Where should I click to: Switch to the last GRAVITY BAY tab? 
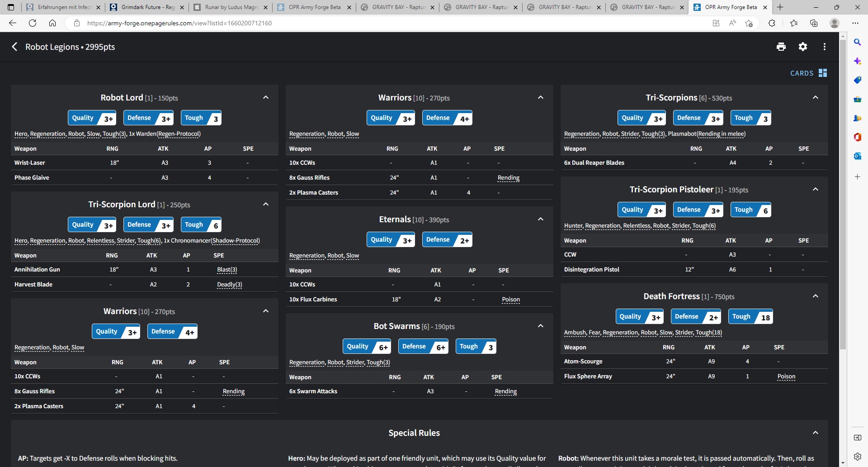point(646,7)
